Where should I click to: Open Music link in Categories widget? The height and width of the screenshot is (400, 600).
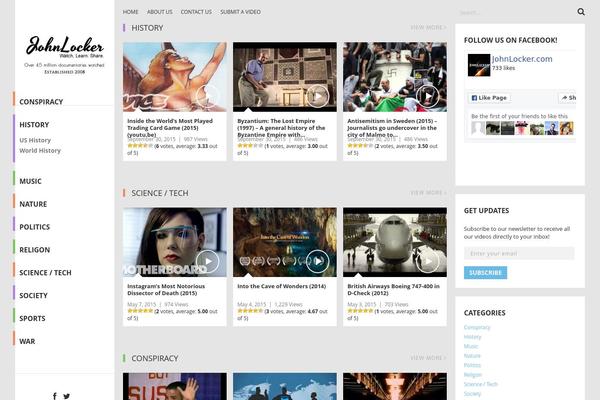(x=471, y=346)
